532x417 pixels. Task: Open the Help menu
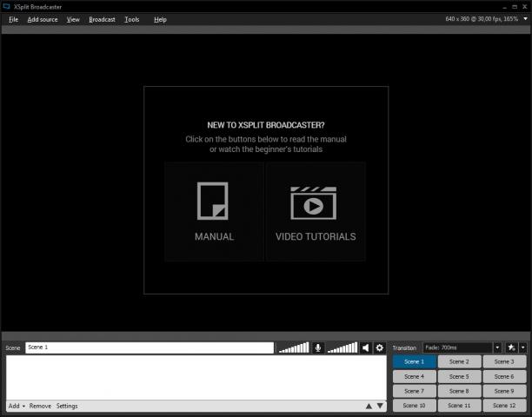point(160,20)
